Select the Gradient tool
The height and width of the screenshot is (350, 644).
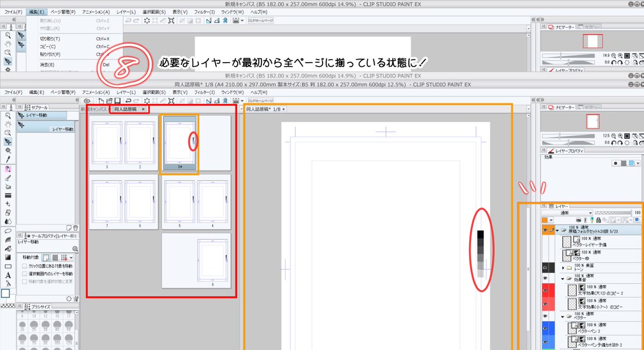click(x=8, y=257)
